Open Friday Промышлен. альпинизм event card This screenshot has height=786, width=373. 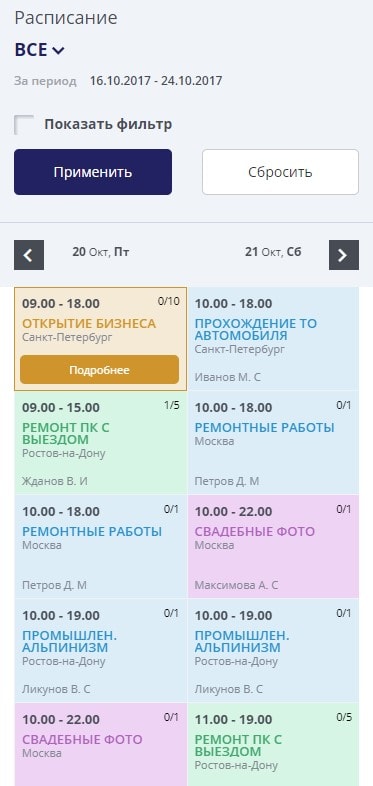pyautogui.click(x=100, y=651)
